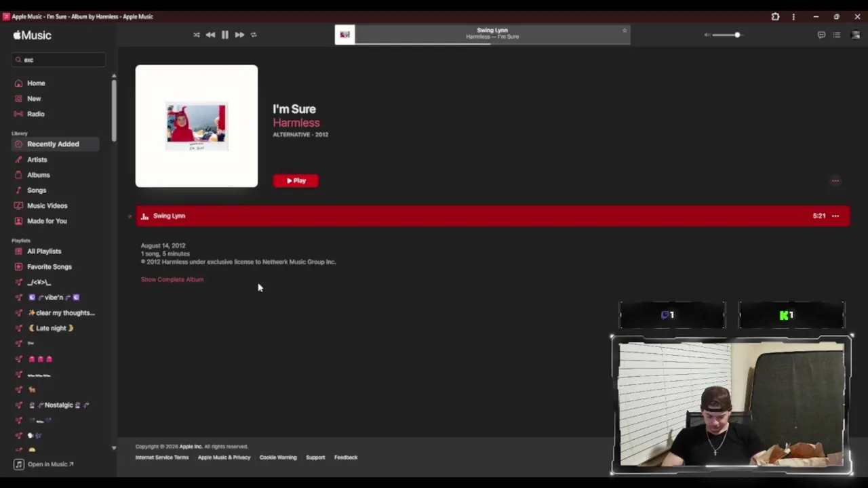Open Music Videos in Library
This screenshot has width=868, height=488.
pos(47,206)
